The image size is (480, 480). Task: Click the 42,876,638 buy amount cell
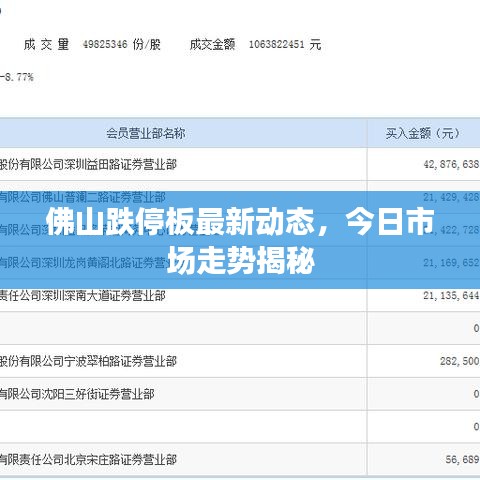point(451,164)
